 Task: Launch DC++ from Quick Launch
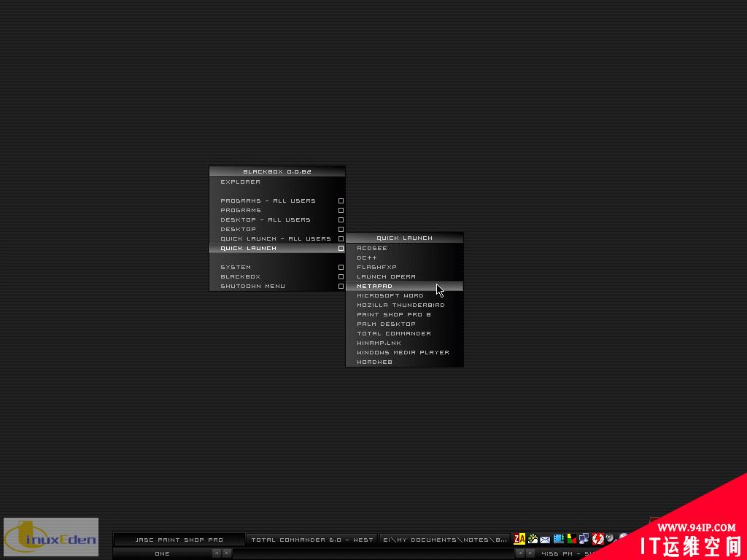[x=404, y=257]
